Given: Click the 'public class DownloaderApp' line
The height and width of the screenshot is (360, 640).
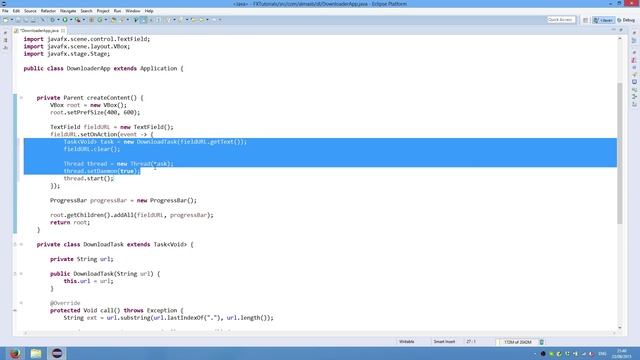Looking at the screenshot, I should point(103,69).
